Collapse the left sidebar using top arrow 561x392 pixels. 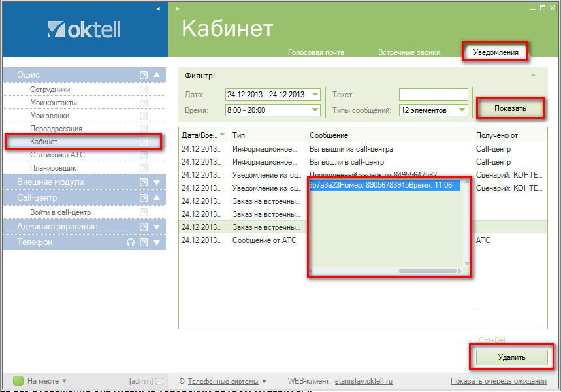(x=158, y=9)
